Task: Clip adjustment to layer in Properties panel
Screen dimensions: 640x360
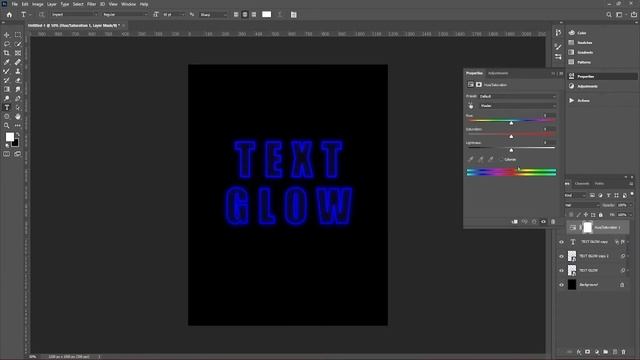Action: (515, 222)
